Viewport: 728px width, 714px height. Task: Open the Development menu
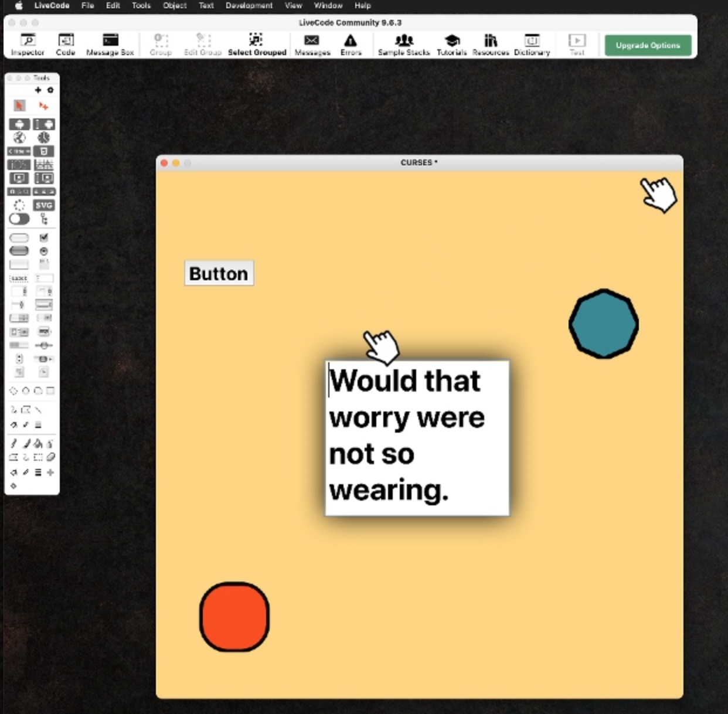coord(249,6)
